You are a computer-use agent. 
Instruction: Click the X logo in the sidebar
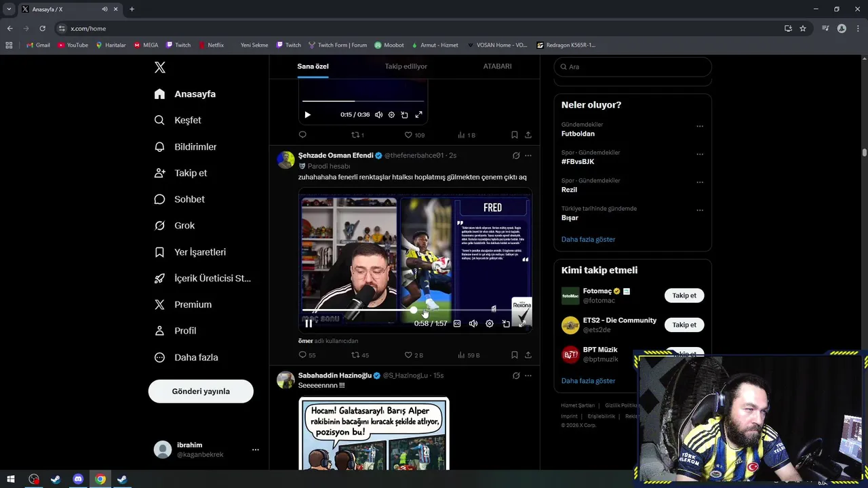point(160,67)
